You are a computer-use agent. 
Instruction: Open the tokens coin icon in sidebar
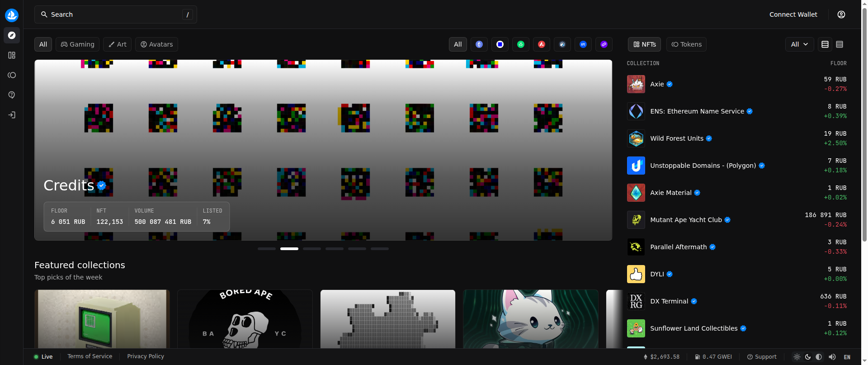(x=12, y=75)
